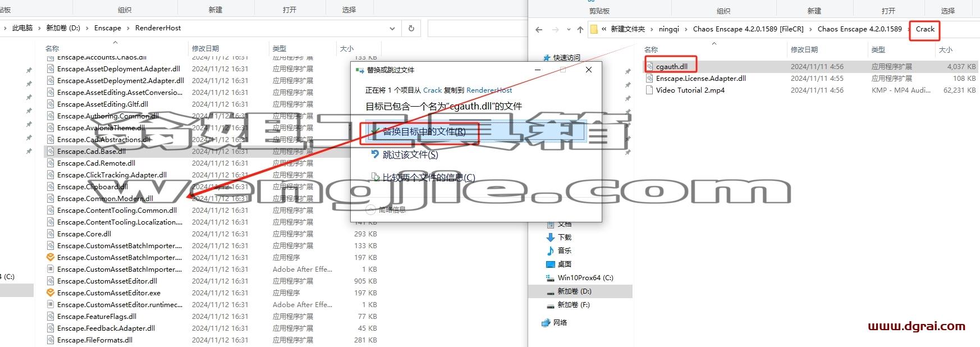Click ningqi segment in the address bar

668,29
